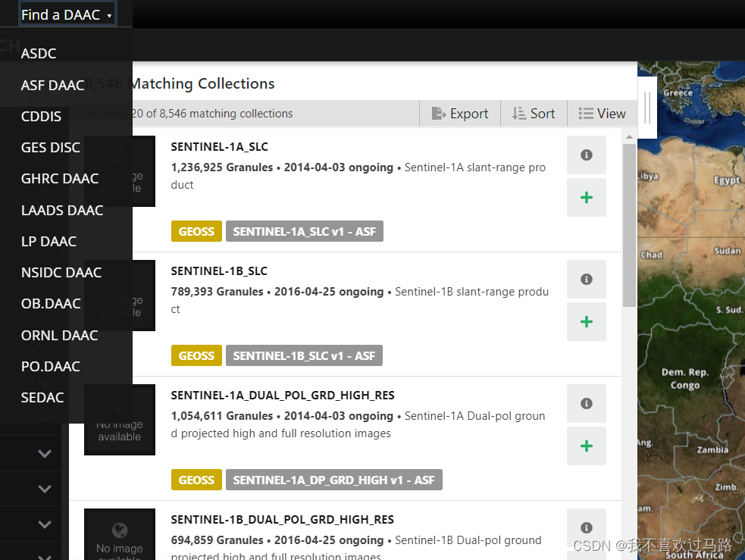Open the Sort options

(x=534, y=114)
